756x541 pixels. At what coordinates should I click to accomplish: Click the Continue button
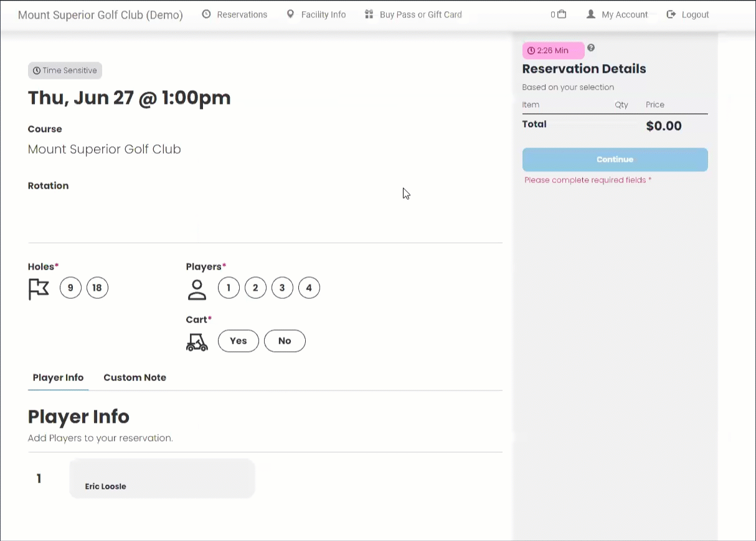[x=615, y=159]
